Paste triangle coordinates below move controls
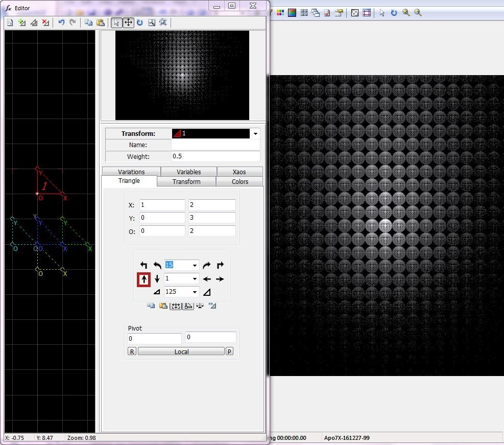The width and height of the screenshot is (504, 445). click(x=163, y=306)
